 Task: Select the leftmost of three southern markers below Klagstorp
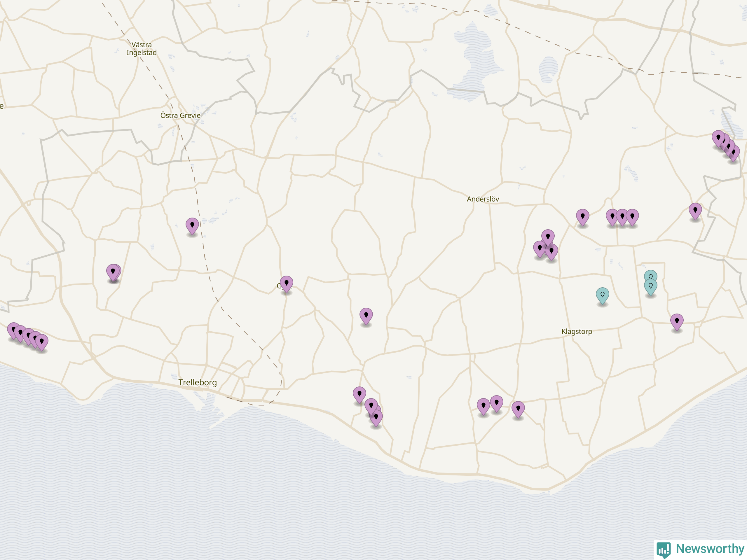[483, 406]
